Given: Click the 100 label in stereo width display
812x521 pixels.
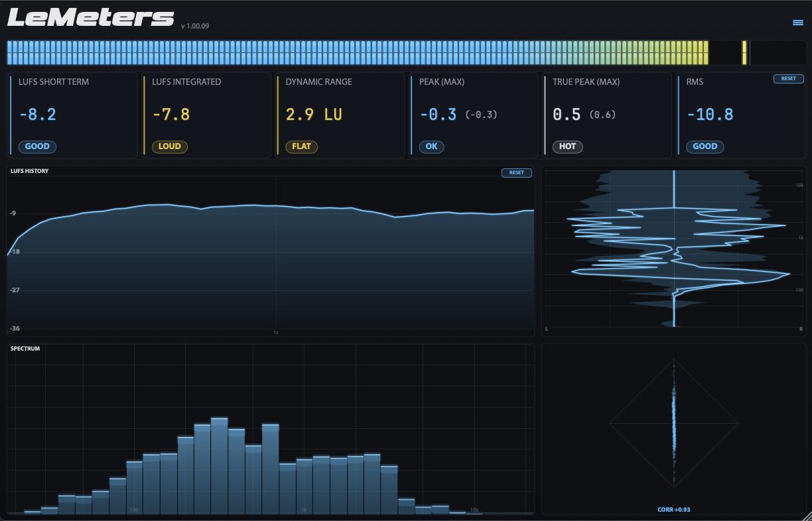Looking at the screenshot, I should pyautogui.click(x=800, y=290).
